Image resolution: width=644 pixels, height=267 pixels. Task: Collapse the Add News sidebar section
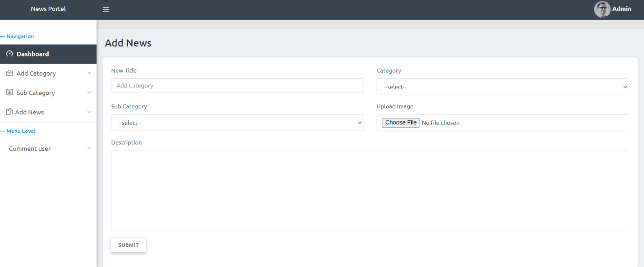click(x=89, y=112)
